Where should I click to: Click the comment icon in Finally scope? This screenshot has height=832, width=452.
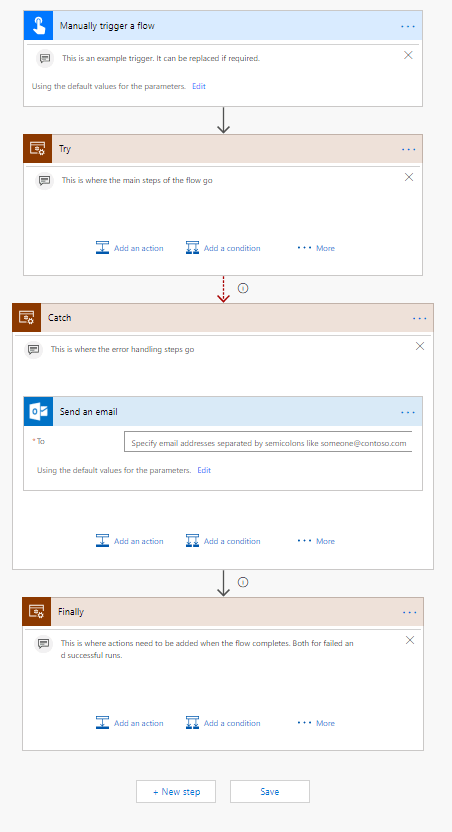coord(44,643)
